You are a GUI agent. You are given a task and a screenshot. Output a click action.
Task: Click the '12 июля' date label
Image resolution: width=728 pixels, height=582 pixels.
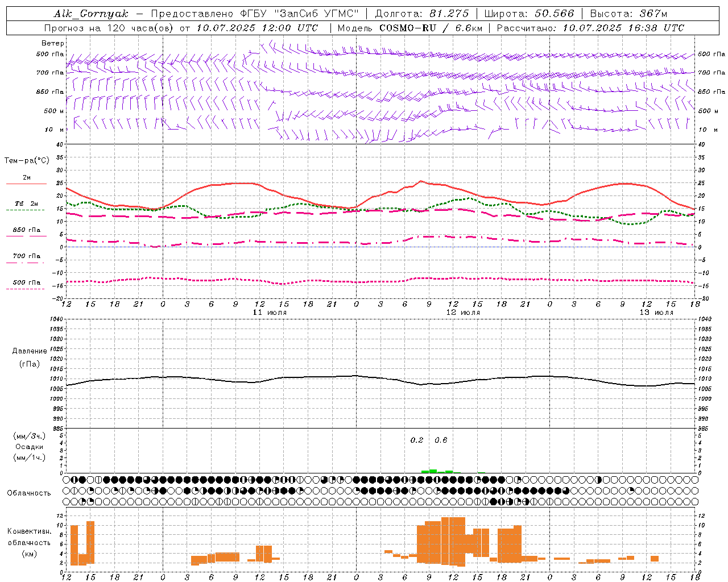463,313
